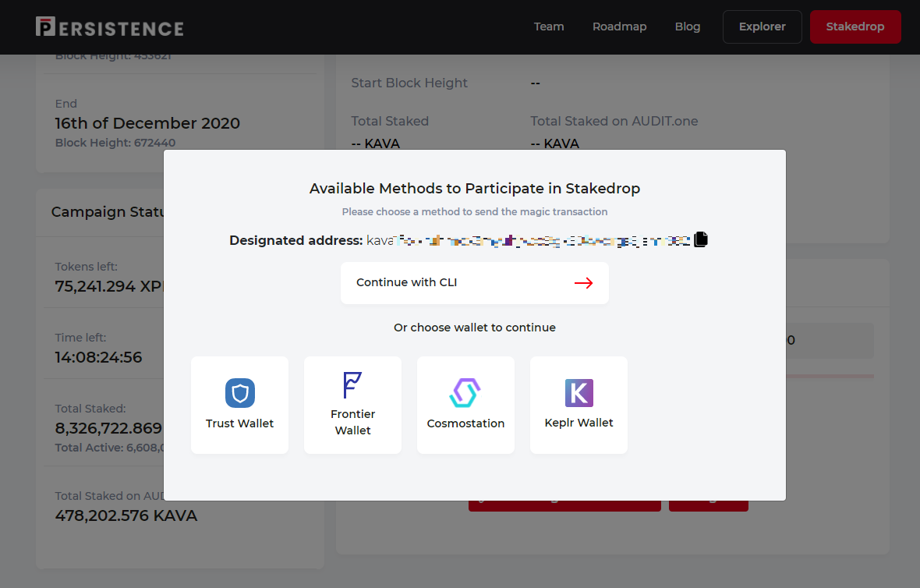Click the '16th of December 2020' end date

coord(147,122)
